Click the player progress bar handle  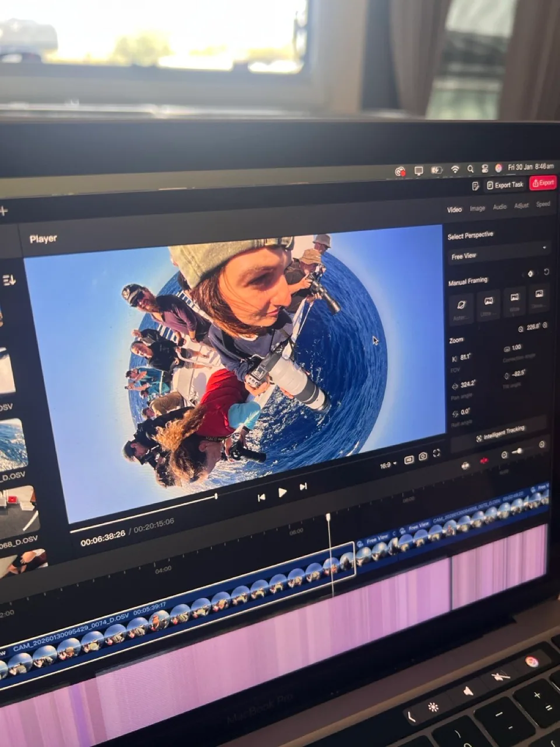coord(216,496)
